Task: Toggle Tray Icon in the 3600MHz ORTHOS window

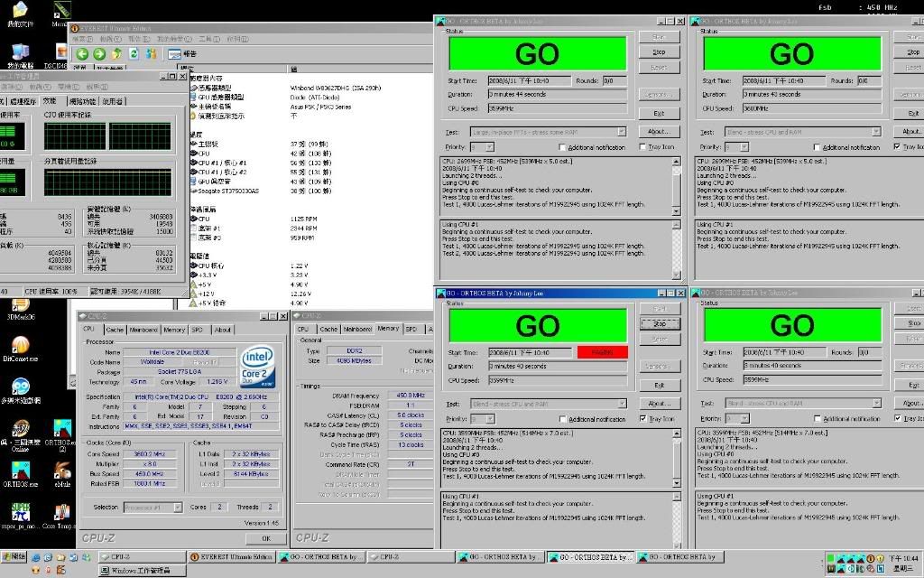Action: [909, 147]
